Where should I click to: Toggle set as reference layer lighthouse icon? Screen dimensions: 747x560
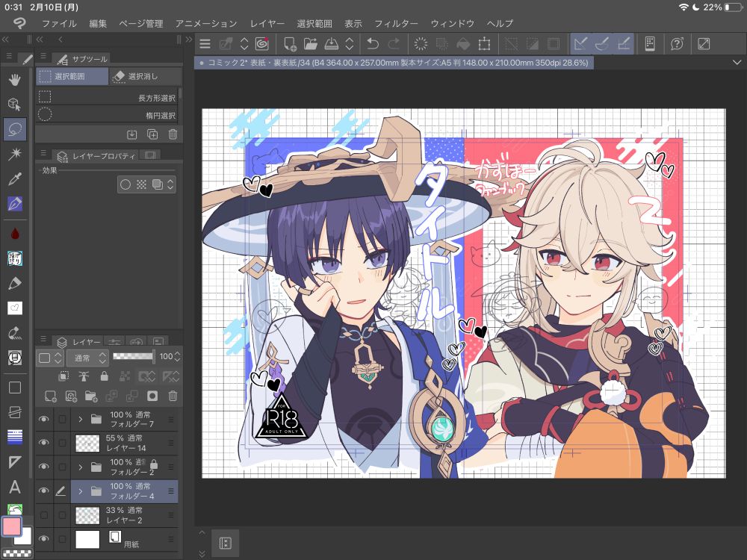(84, 376)
